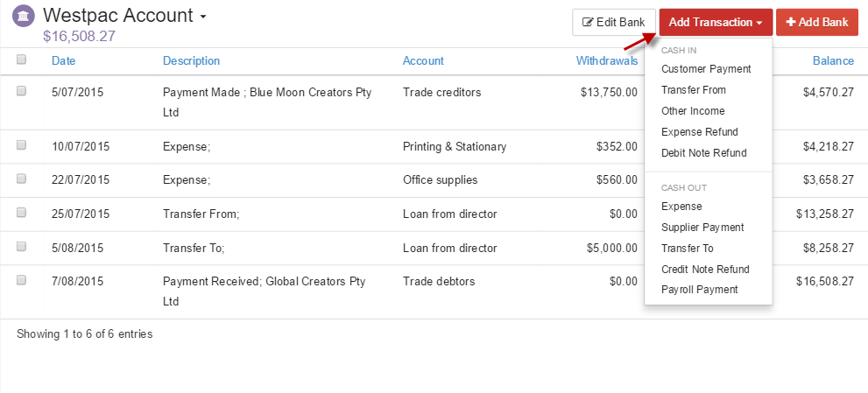This screenshot has height=393, width=868.
Task: Click the Trade debtors account cell
Action: pos(439,281)
